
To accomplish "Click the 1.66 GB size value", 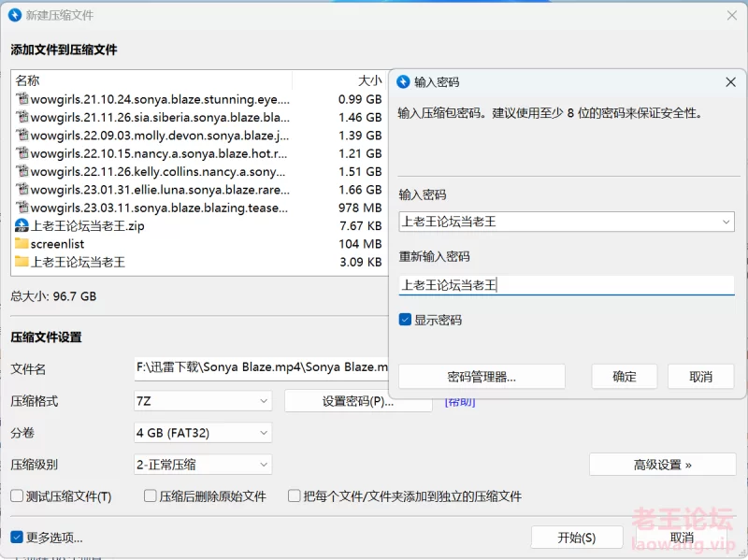I will [360, 190].
